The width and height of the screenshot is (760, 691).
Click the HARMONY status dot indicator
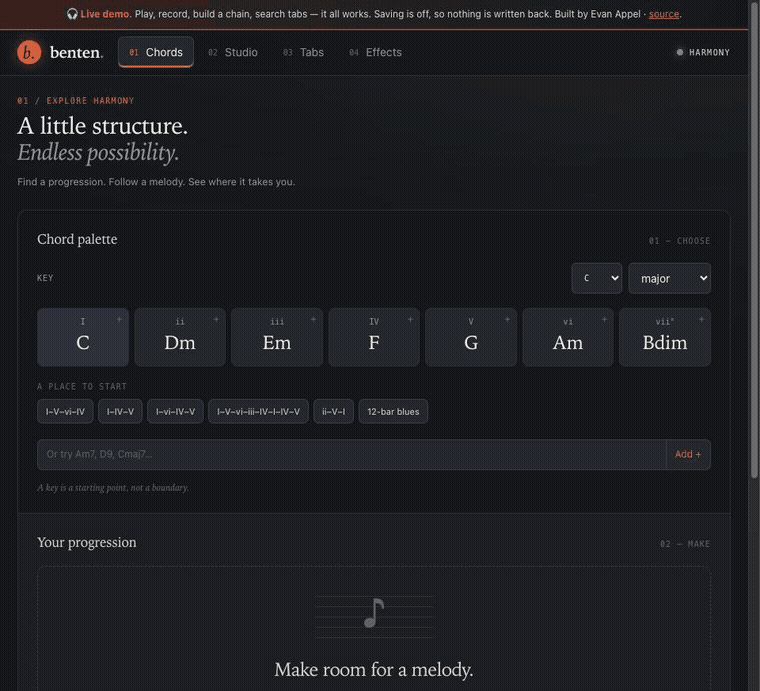680,52
